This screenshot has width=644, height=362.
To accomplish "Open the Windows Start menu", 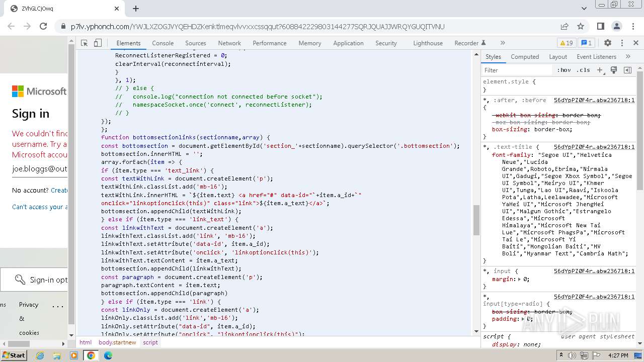I will coord(14,355).
